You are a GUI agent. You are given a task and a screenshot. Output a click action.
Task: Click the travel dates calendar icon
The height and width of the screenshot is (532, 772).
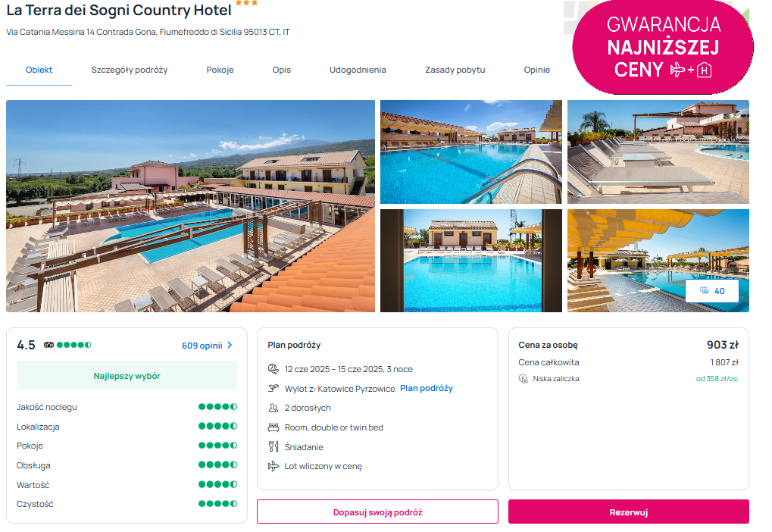click(x=273, y=369)
